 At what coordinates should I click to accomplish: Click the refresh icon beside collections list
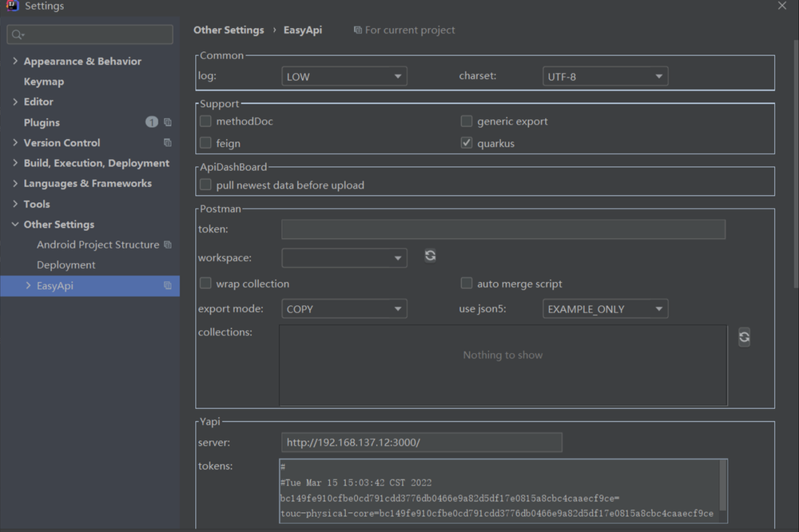tap(744, 337)
